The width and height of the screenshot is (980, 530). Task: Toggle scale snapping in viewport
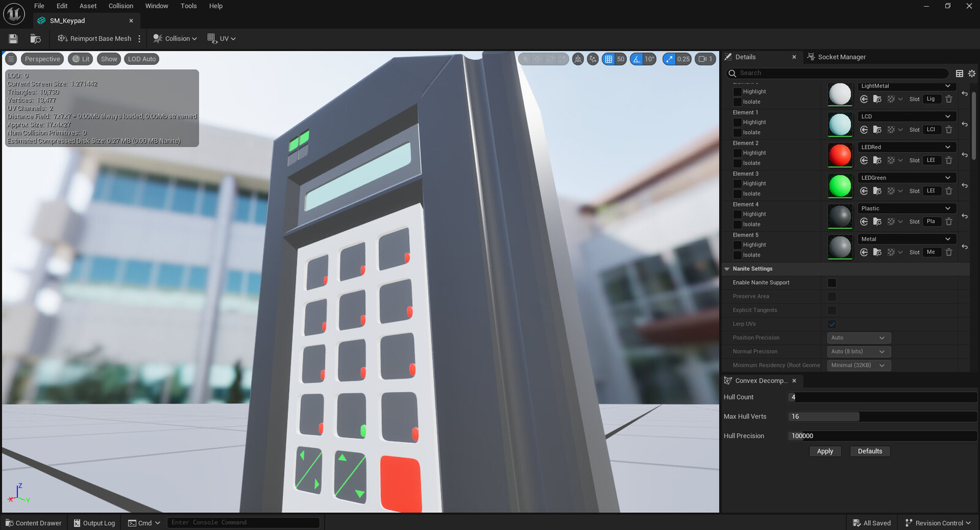tap(669, 59)
